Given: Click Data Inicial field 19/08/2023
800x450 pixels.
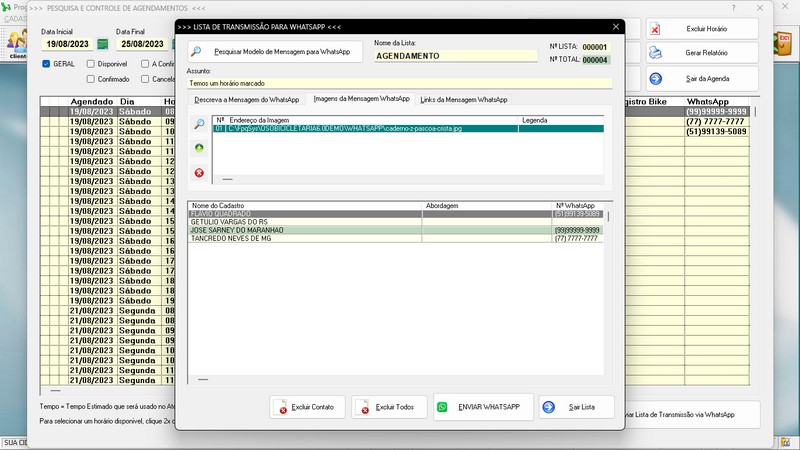Looking at the screenshot, I should (68, 44).
